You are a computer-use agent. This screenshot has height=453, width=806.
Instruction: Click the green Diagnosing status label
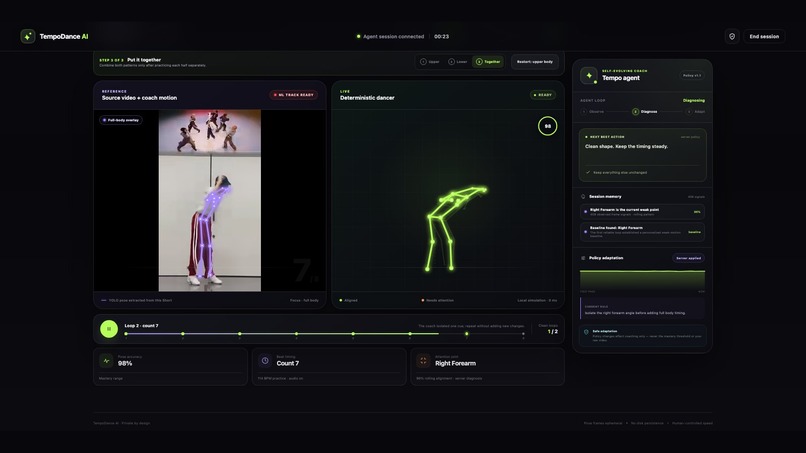pos(693,101)
